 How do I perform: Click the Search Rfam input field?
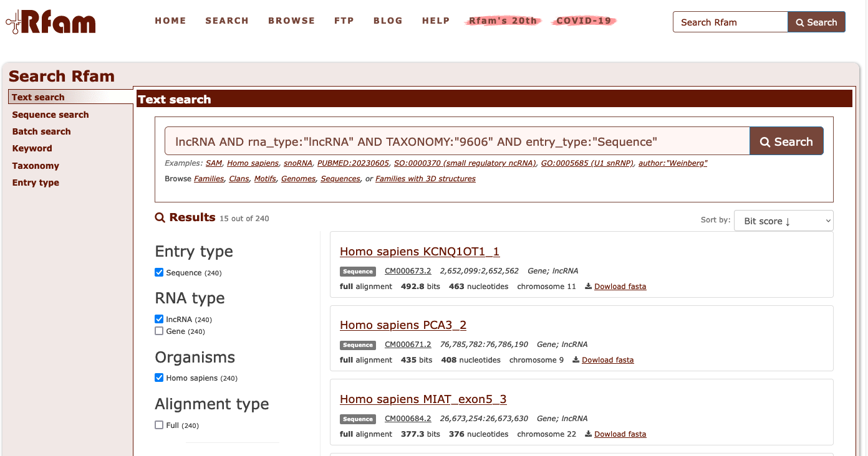[730, 22]
